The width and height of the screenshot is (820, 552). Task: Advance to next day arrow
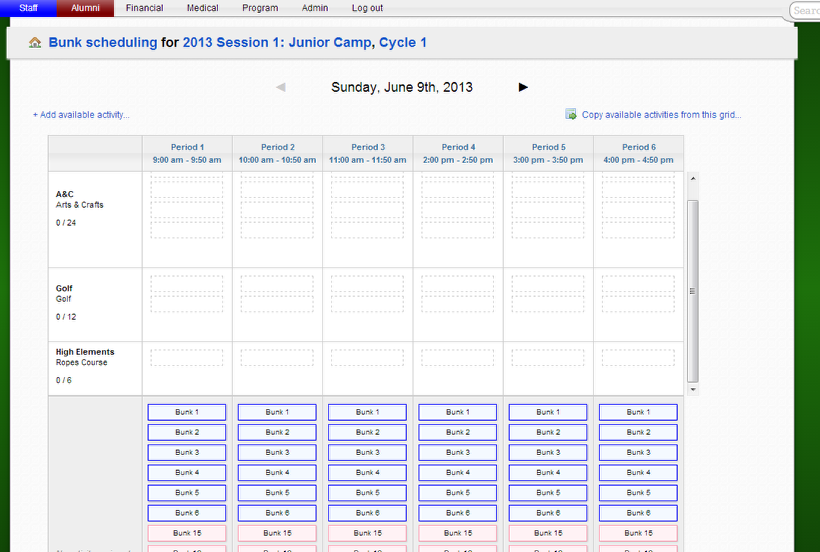click(x=523, y=87)
